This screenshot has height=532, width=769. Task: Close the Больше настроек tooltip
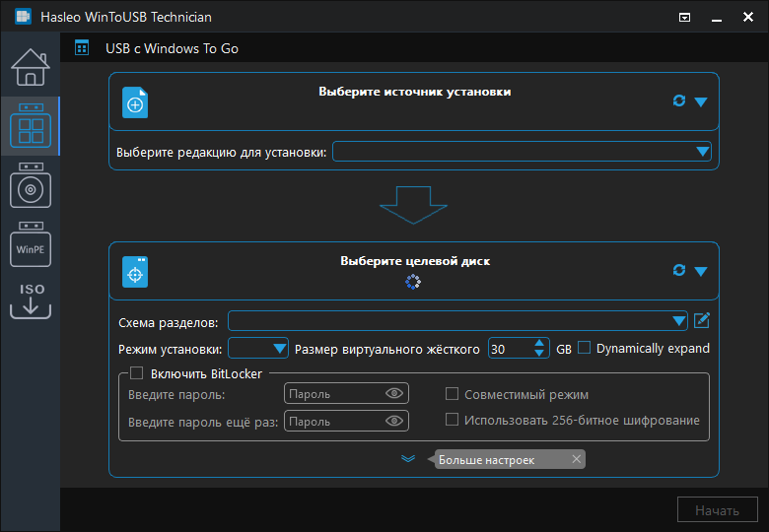point(576,459)
